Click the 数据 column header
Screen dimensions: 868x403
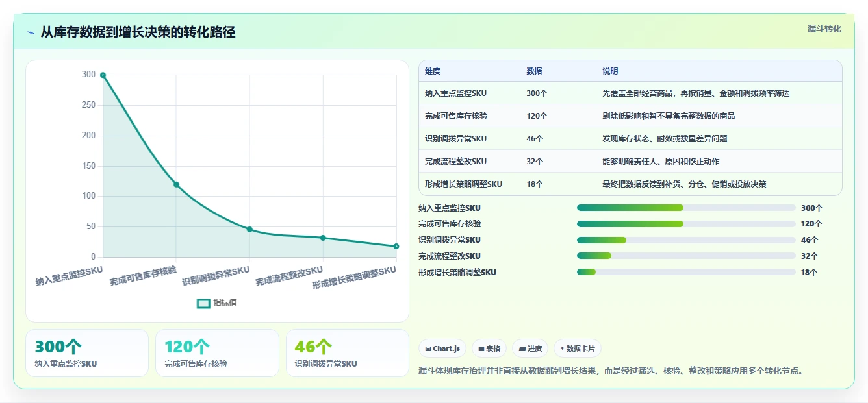click(x=534, y=71)
